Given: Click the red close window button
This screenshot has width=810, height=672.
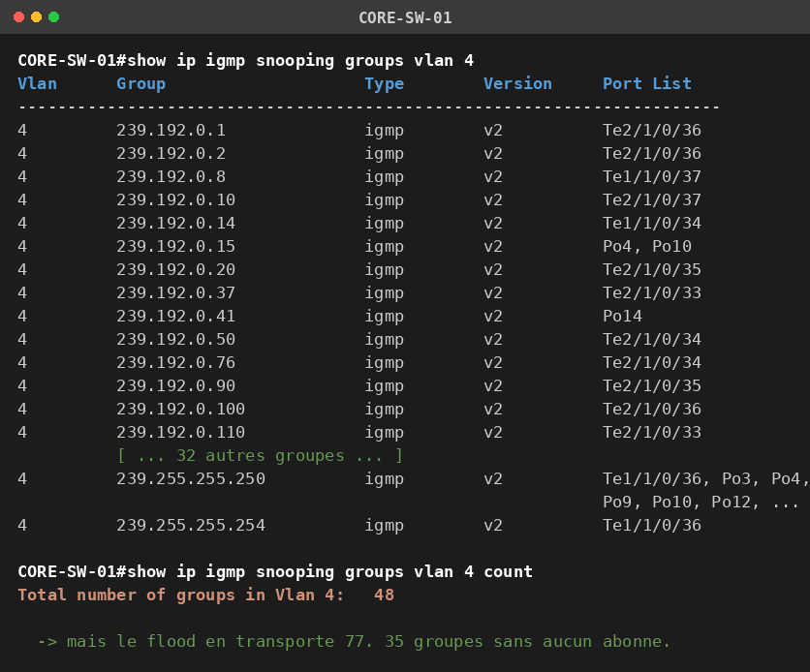Looking at the screenshot, I should point(19,17).
